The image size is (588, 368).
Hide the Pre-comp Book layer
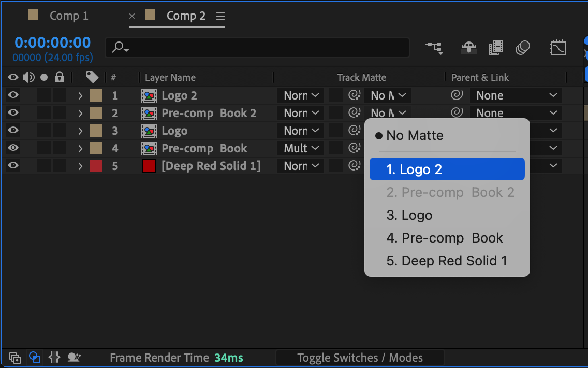13,148
